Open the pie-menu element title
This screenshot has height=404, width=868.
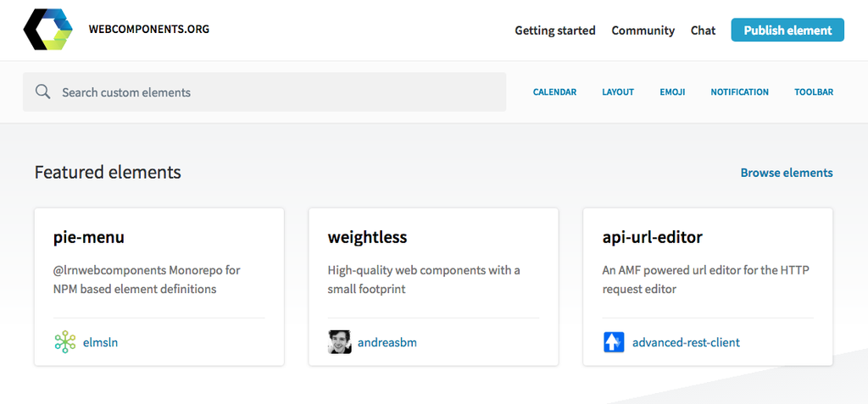[88, 237]
